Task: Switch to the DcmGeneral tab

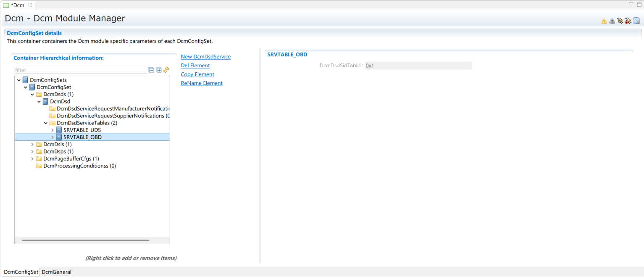Action: (x=56, y=272)
